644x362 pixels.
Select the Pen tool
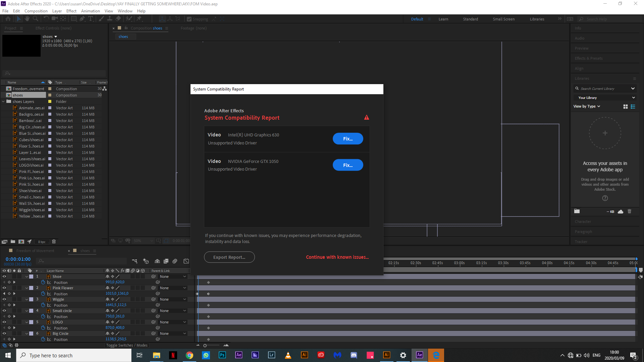click(82, 19)
